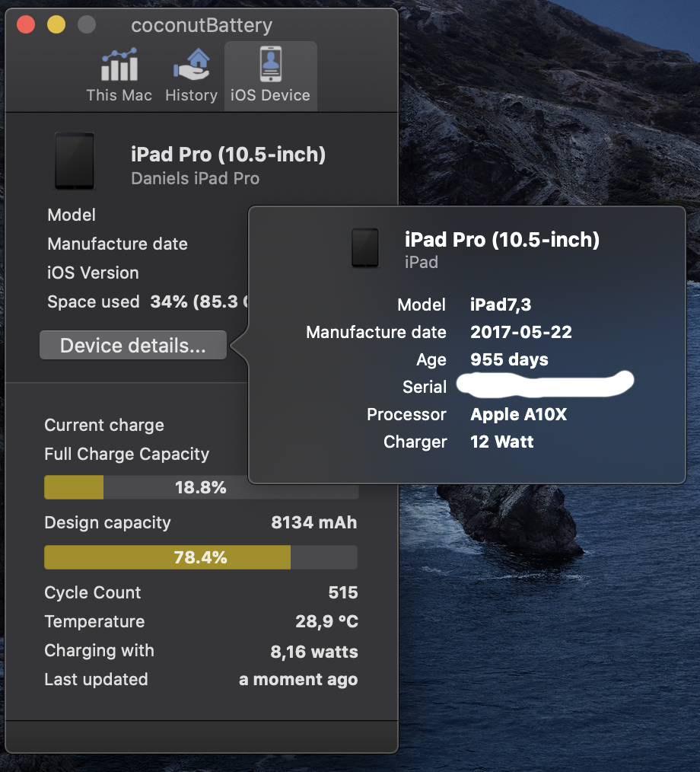Click the 'Manufacture date' label in main window
Viewport: 700px width, 772px height.
(x=118, y=244)
